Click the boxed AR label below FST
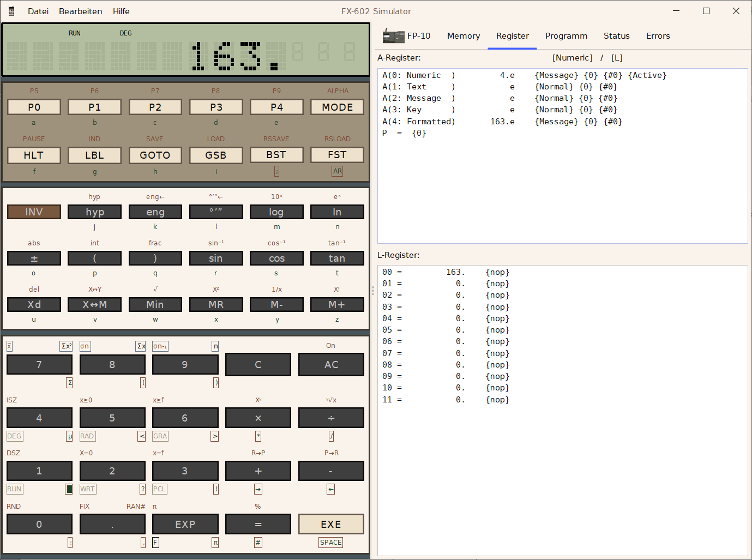 338,171
